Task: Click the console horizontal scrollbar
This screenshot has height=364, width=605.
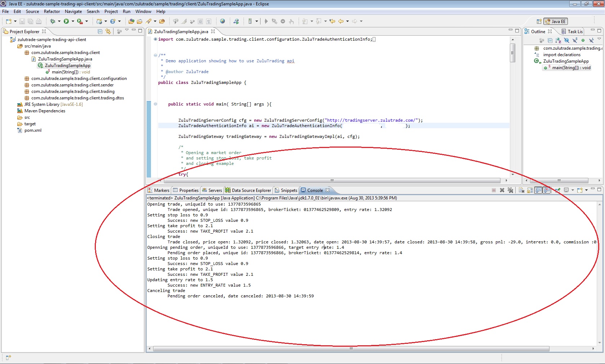Action: point(351,349)
